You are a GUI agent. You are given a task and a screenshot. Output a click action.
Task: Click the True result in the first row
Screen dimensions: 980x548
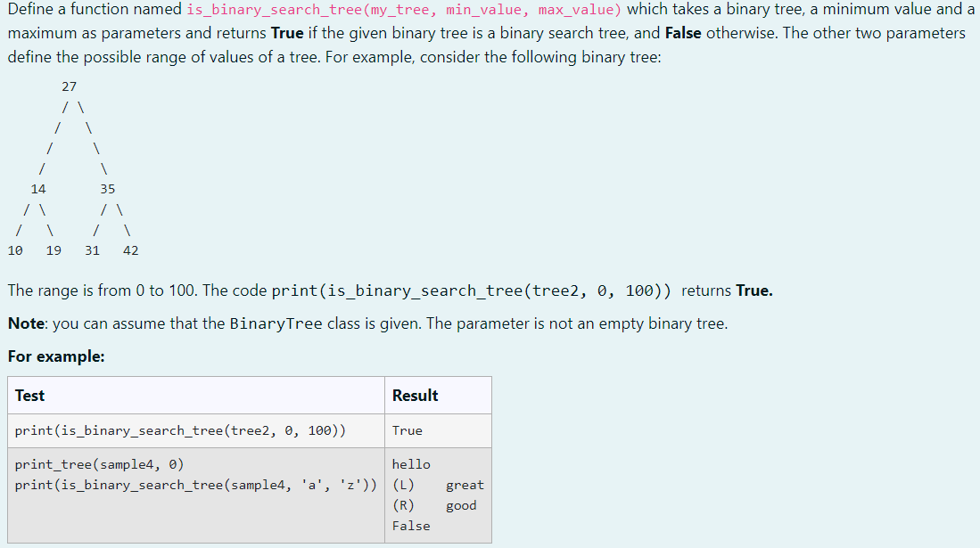(x=407, y=430)
